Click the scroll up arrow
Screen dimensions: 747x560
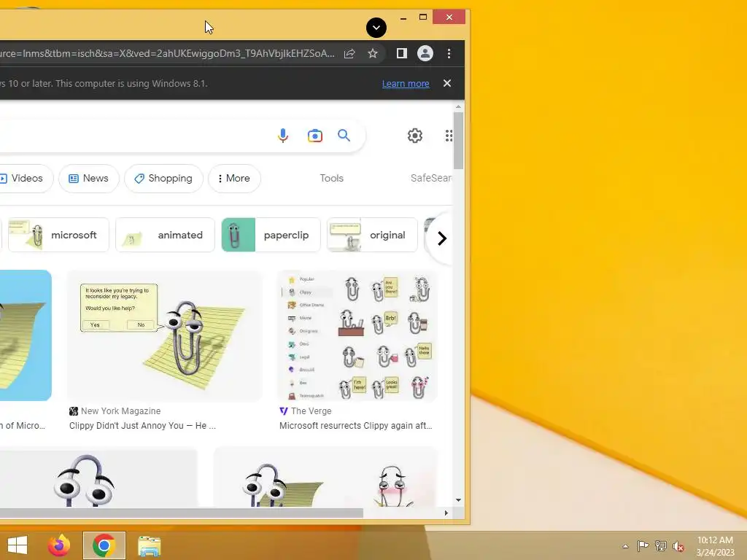[458, 107]
